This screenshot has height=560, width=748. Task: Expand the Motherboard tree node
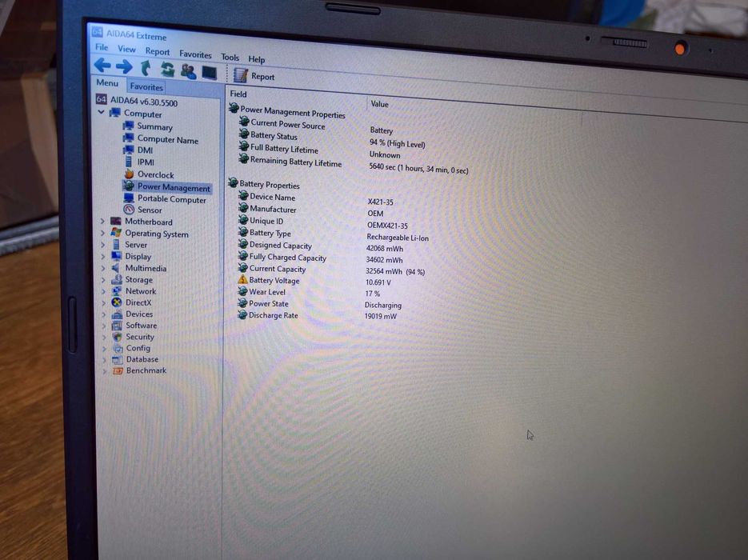102,222
